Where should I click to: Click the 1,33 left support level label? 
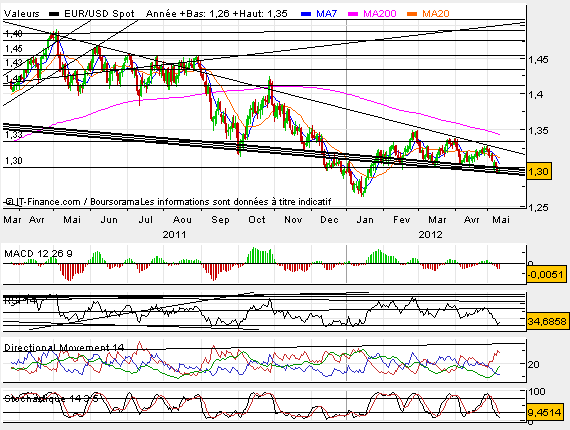(14, 135)
